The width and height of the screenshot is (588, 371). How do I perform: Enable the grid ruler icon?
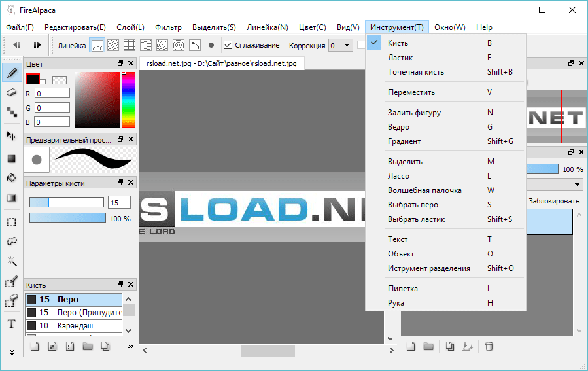(130, 45)
